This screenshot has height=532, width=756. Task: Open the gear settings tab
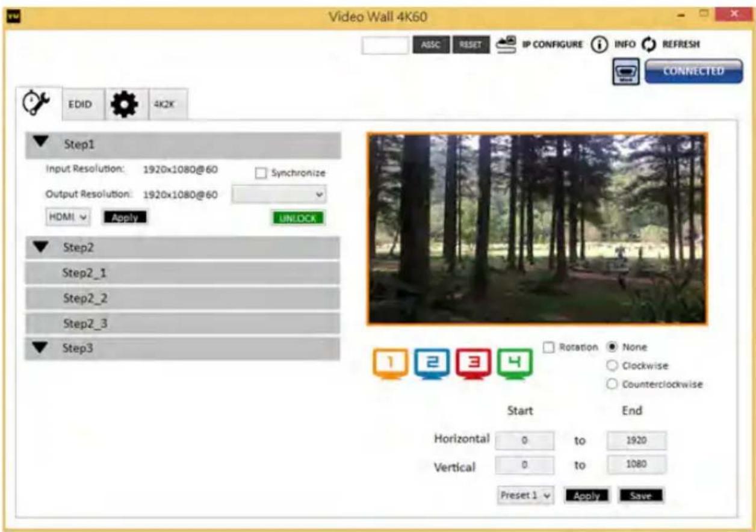pyautogui.click(x=125, y=104)
